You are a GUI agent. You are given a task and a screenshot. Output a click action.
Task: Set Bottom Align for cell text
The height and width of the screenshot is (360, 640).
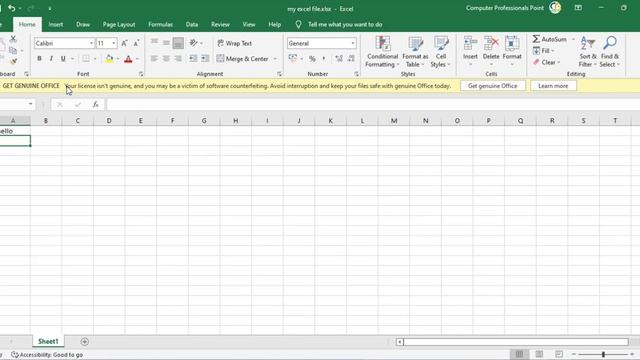click(178, 43)
